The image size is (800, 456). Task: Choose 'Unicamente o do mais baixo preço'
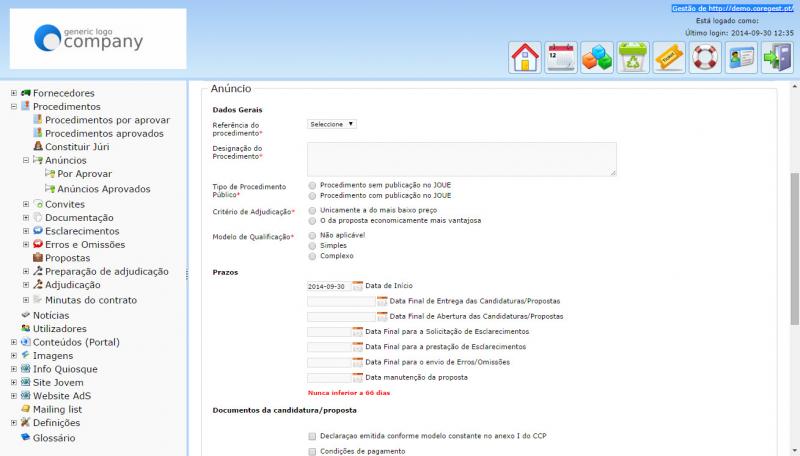[x=313, y=211]
